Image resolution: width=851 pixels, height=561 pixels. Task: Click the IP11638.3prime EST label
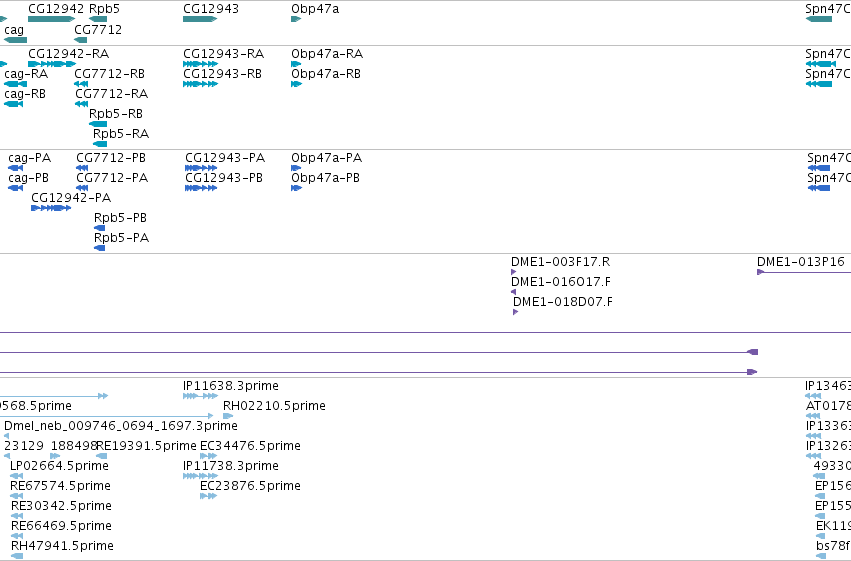(231, 386)
